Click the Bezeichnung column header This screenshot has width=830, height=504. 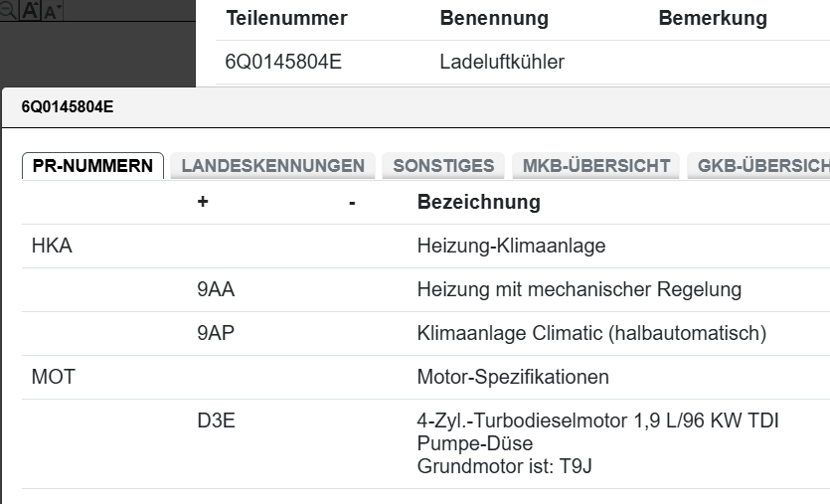[x=478, y=202]
